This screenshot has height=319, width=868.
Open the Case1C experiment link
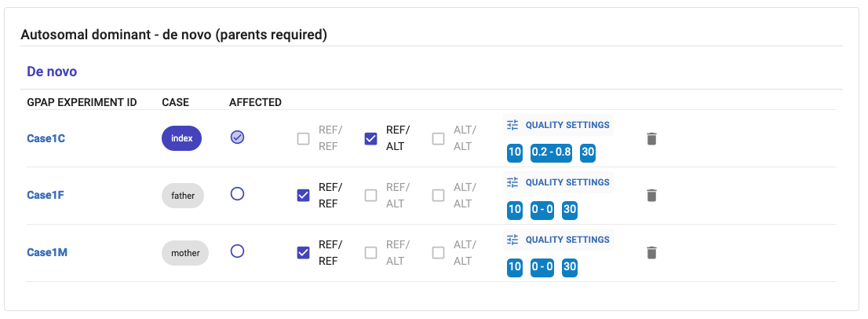coord(46,138)
